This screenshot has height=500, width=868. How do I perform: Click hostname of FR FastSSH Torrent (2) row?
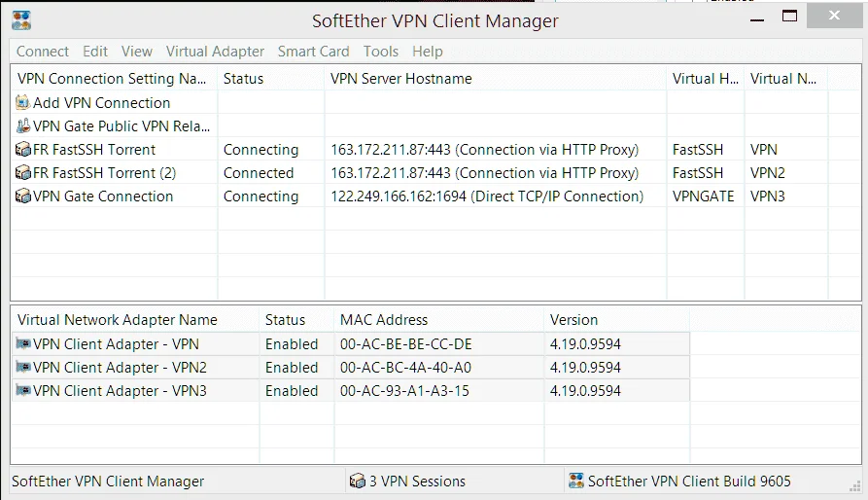[484, 173]
